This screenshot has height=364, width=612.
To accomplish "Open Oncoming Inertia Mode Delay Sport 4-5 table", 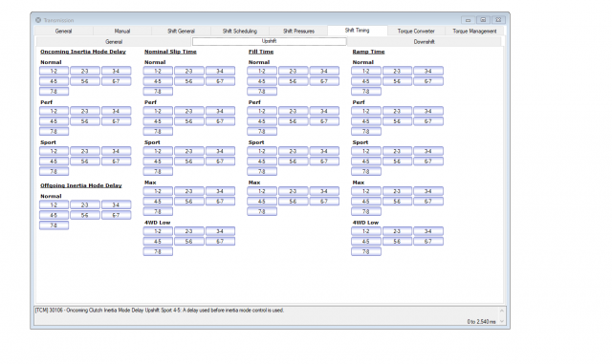I will pyautogui.click(x=54, y=161).
